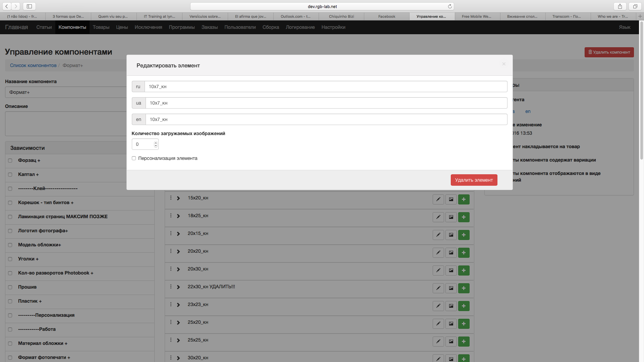Click green plus icon for 20x15_кн row
This screenshot has width=644, height=362.
[464, 235]
